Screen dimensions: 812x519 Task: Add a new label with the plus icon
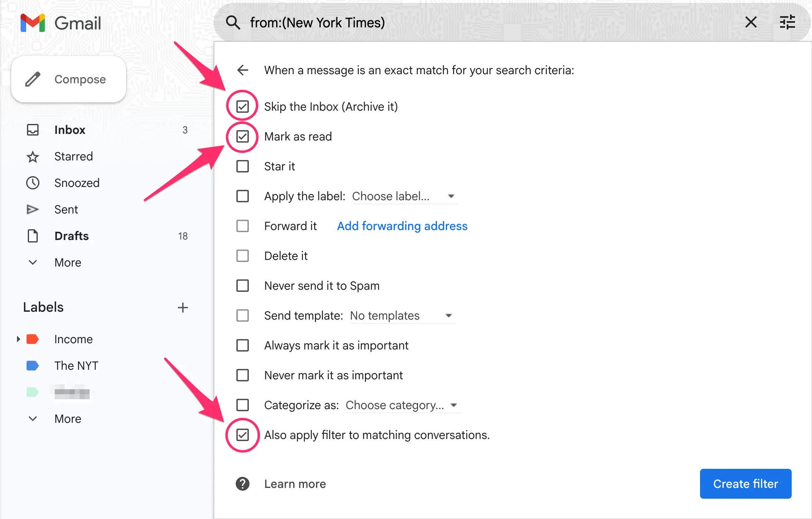pyautogui.click(x=183, y=307)
